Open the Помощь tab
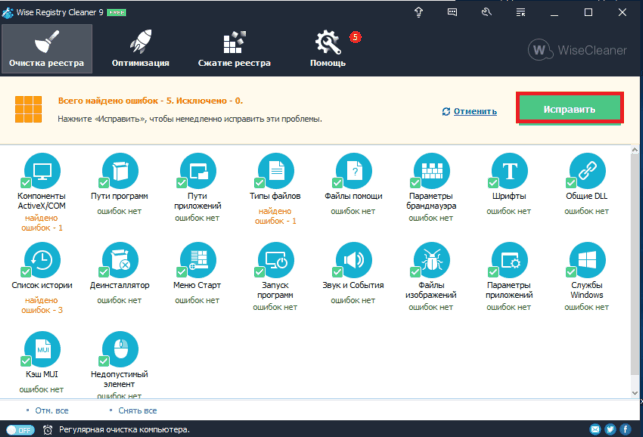Image resolution: width=643 pixels, height=437 pixels. pyautogui.click(x=328, y=49)
